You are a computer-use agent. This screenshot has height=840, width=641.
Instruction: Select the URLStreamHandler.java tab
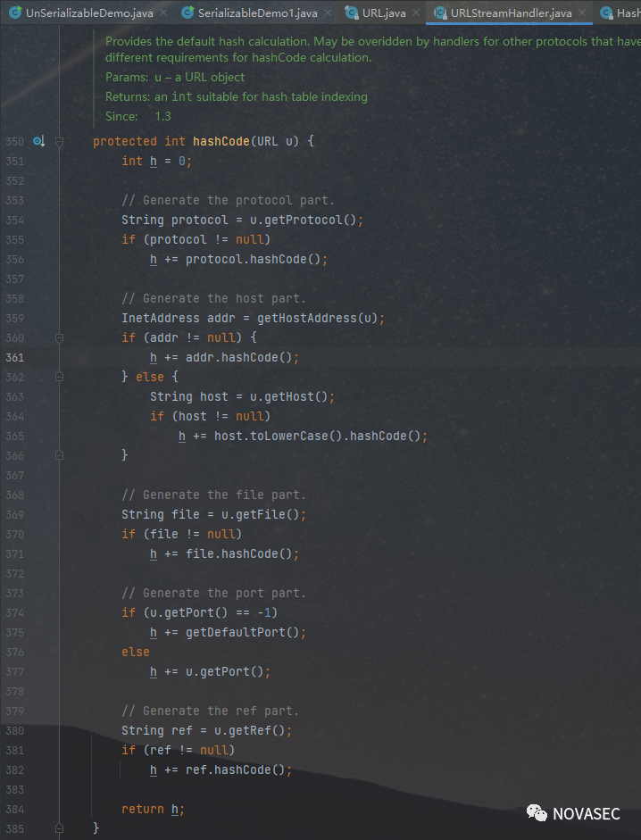511,12
